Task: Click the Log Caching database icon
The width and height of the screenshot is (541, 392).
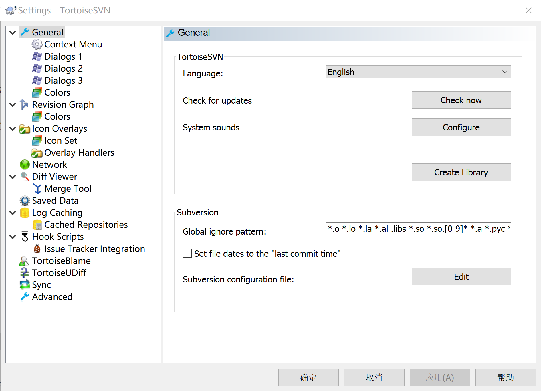Action: click(x=25, y=213)
